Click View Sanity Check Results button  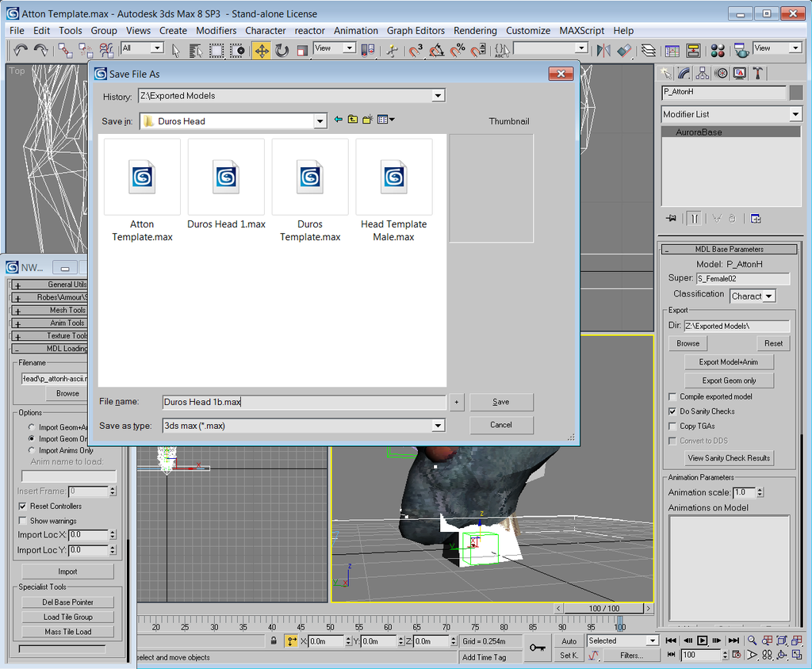729,457
